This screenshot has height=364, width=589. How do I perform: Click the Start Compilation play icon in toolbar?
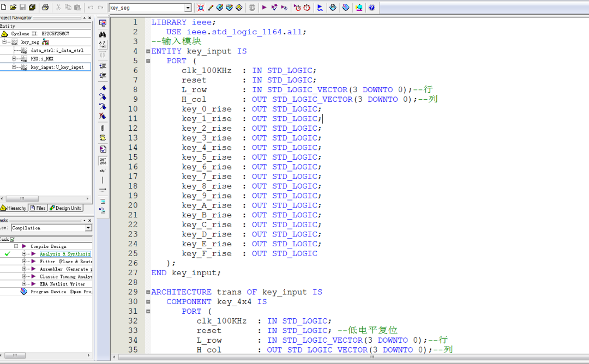(x=265, y=8)
